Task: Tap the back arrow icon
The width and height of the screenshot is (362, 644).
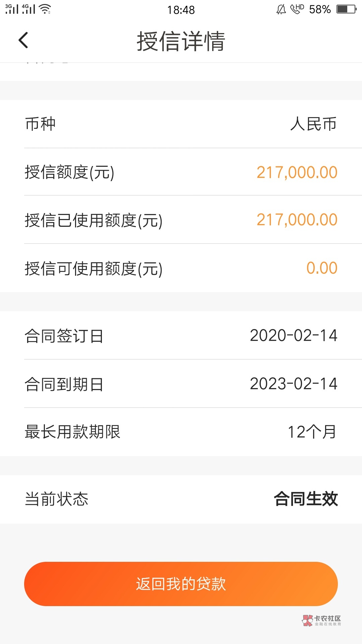Action: click(x=23, y=41)
